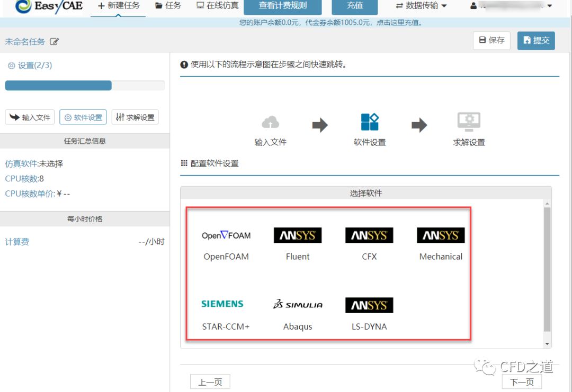Choose Simulia Abaqus software
The height and width of the screenshot is (392, 572).
[298, 305]
